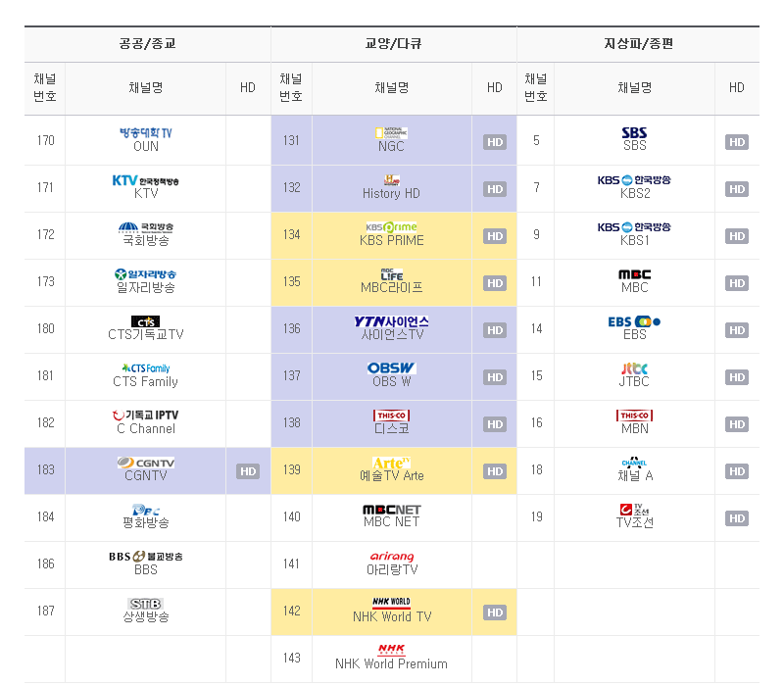Select the KTV 한국정책방송 logo
The height and width of the screenshot is (686, 784).
tap(145, 180)
